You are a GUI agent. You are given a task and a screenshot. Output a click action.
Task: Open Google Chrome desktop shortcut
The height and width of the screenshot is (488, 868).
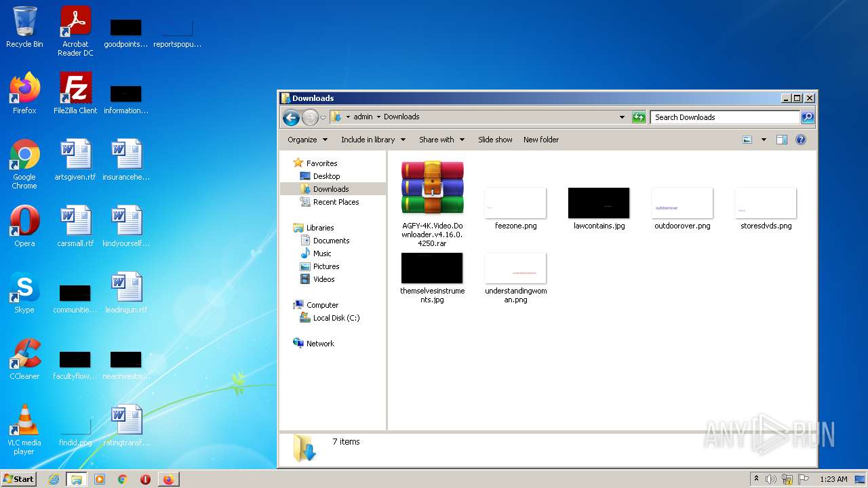[24, 164]
